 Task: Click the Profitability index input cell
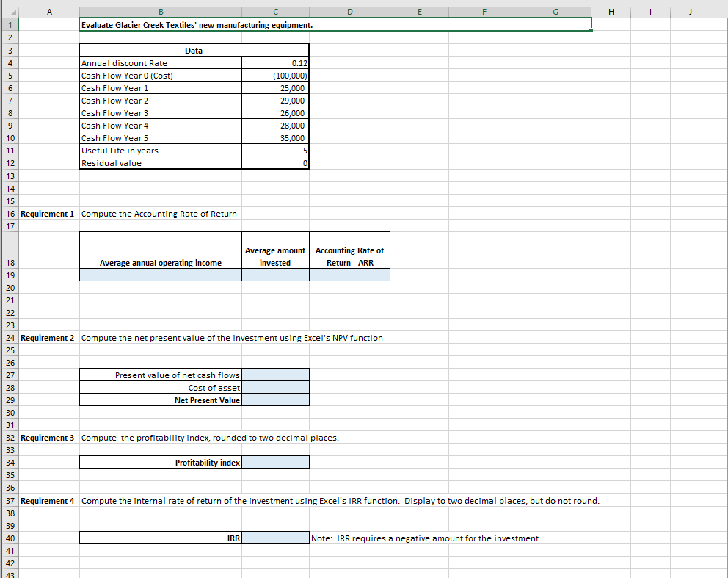275,462
